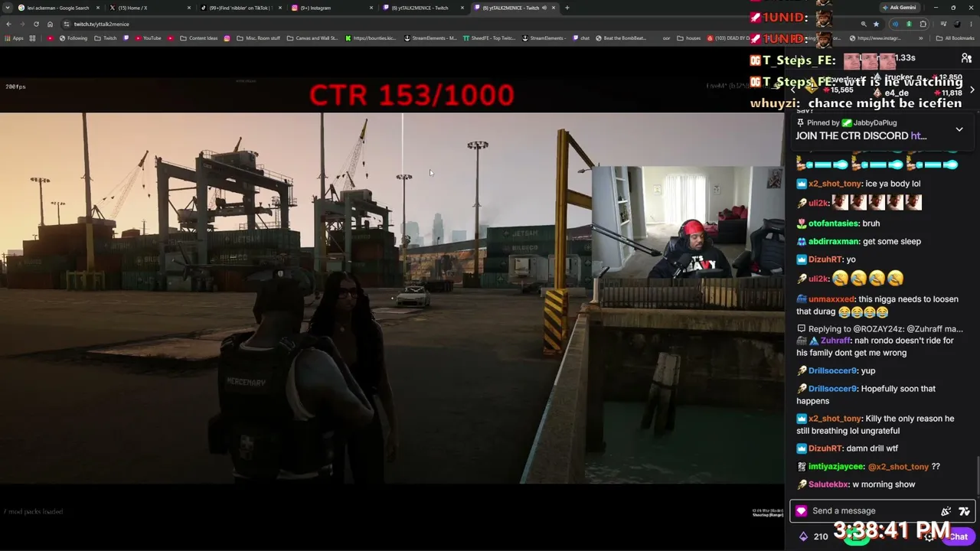The image size is (980, 551).
Task: Show channel points balance 210
Action: point(813,536)
